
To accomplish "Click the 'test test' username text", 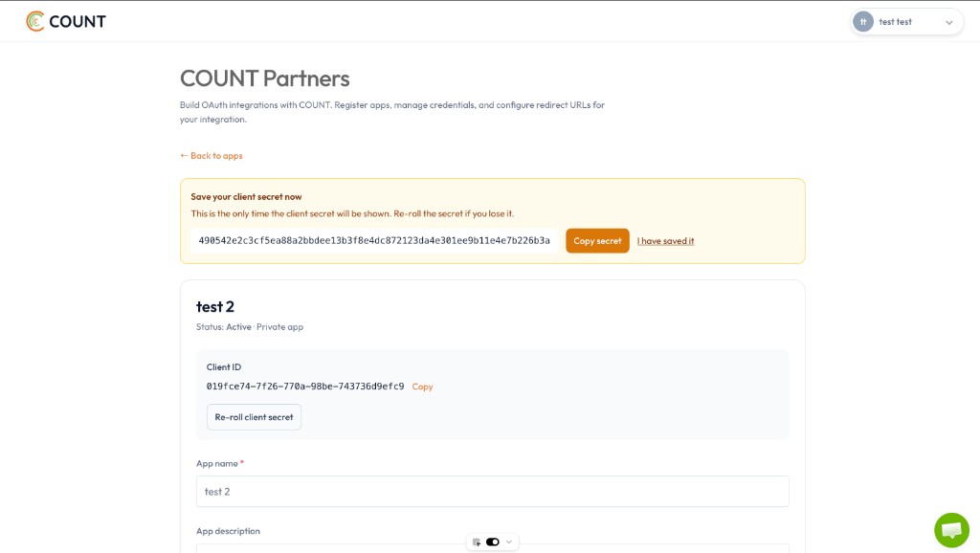I will coord(895,22).
